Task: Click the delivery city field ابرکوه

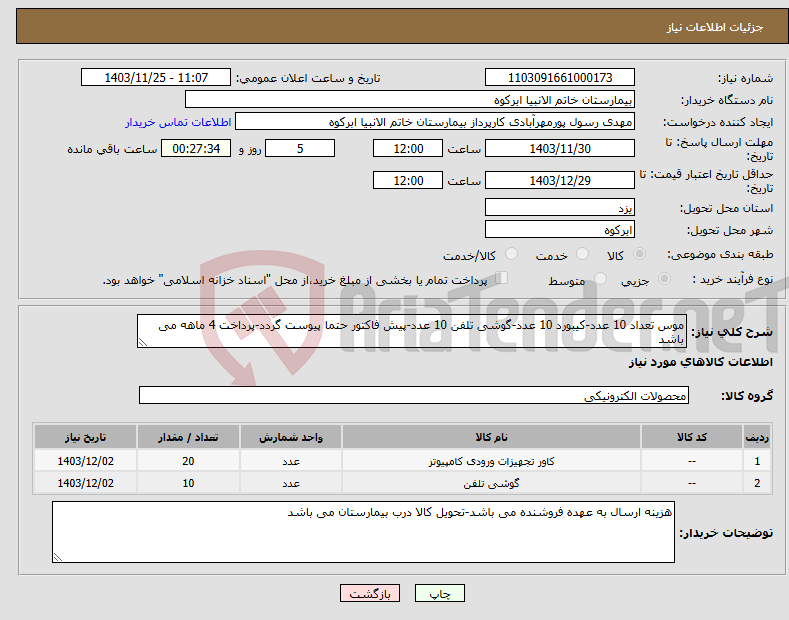Action: [560, 229]
